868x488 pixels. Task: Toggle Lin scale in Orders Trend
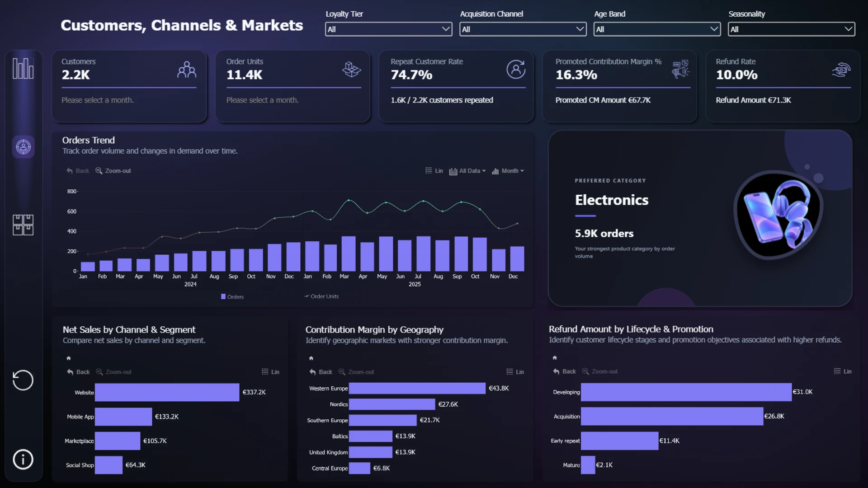(x=434, y=171)
